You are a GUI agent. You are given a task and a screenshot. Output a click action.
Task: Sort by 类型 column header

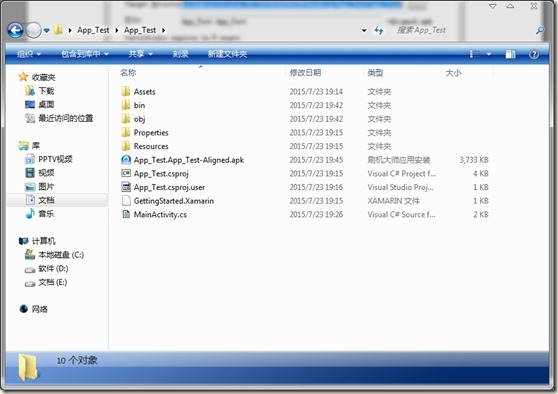click(x=375, y=73)
